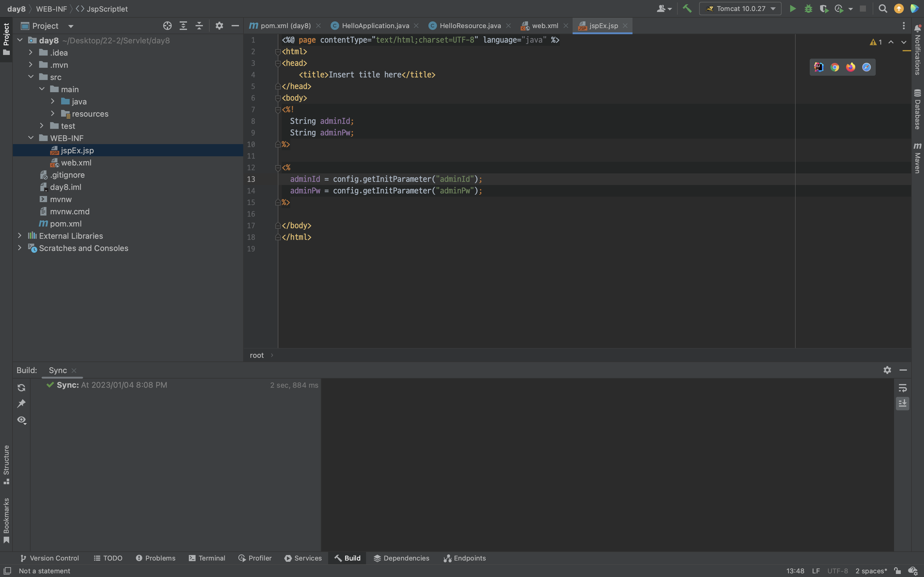
Task: Open the Terminal tool window
Action: click(207, 558)
